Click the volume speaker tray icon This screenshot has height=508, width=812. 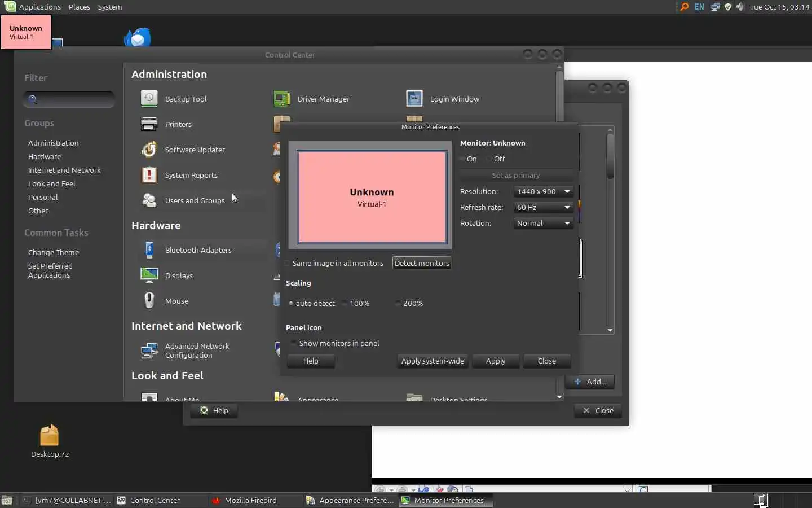pos(740,7)
